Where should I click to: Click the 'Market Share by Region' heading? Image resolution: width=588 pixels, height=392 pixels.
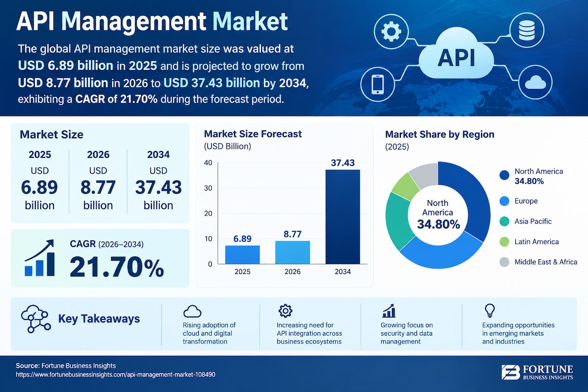[440, 134]
